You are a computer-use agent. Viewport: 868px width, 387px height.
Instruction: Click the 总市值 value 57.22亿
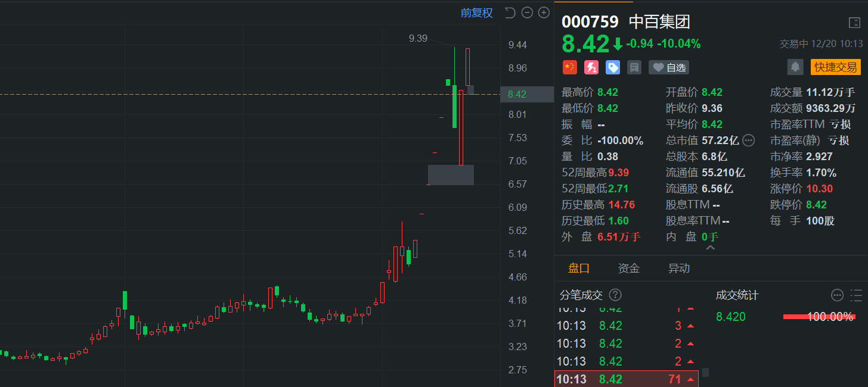(x=720, y=141)
